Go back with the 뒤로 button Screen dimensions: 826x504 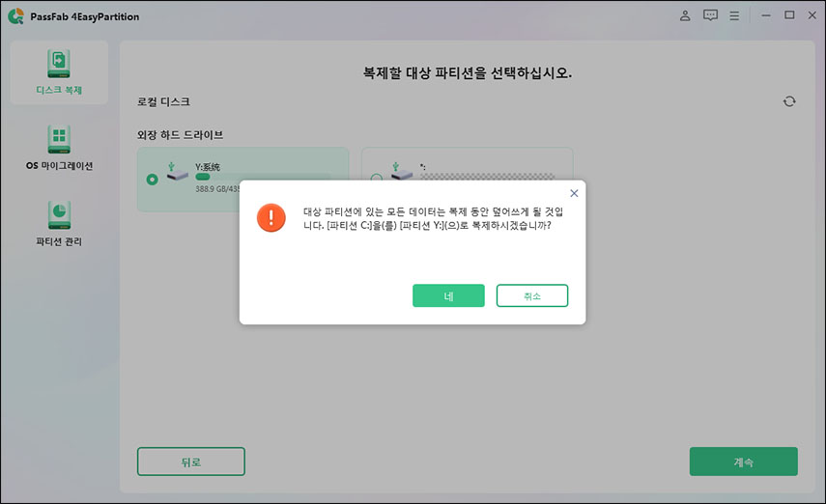190,462
